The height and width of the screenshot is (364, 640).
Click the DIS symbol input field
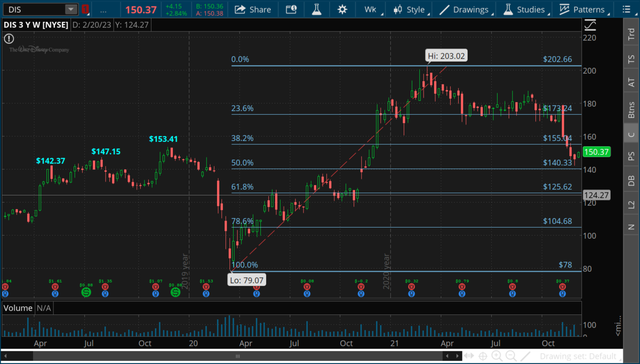click(41, 10)
